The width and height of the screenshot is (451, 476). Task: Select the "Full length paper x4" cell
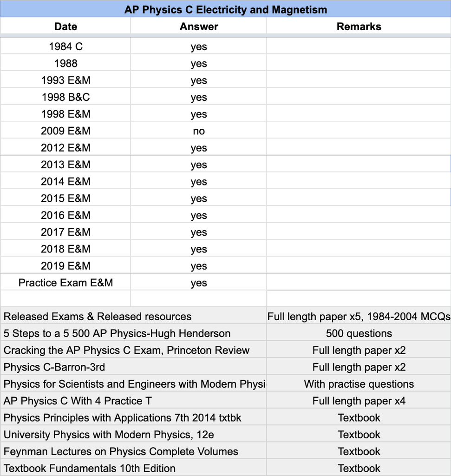tap(359, 401)
